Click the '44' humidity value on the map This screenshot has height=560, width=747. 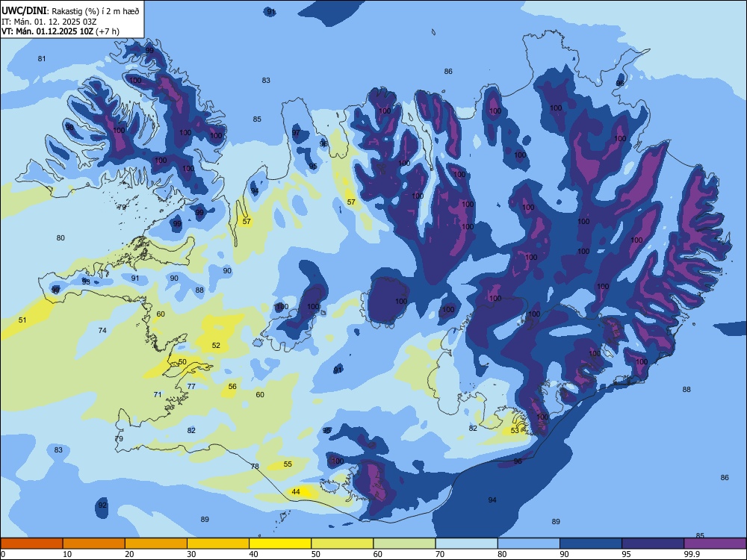pyautogui.click(x=296, y=491)
